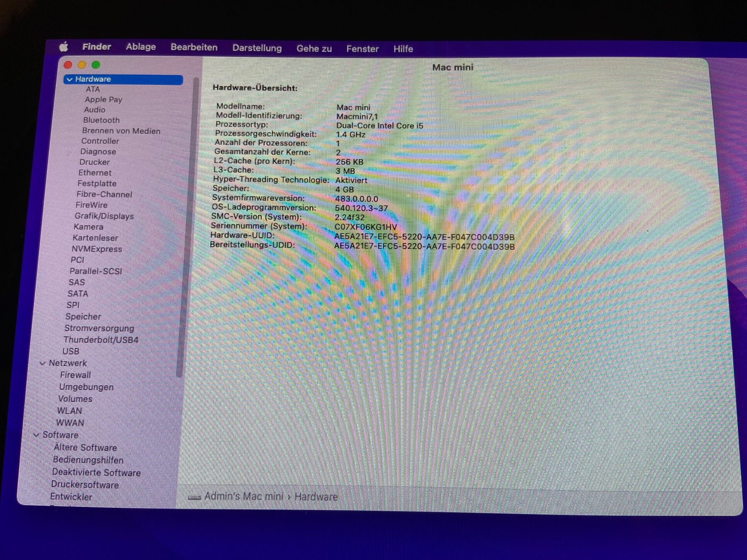Select Controller in the sidebar

tap(100, 141)
